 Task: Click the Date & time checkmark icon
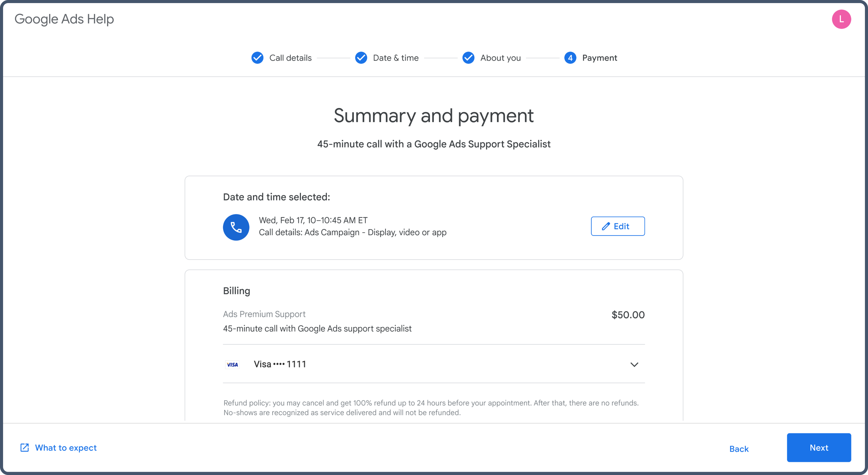pos(361,58)
